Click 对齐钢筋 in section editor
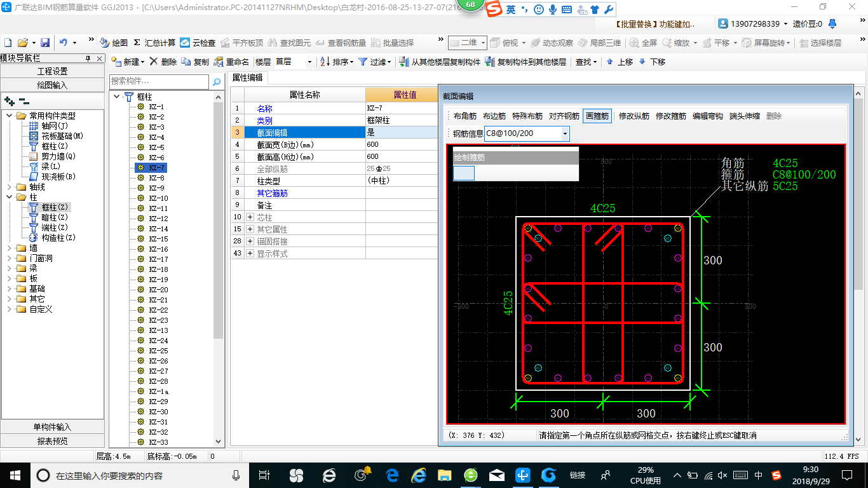The width and height of the screenshot is (868, 488). [564, 116]
